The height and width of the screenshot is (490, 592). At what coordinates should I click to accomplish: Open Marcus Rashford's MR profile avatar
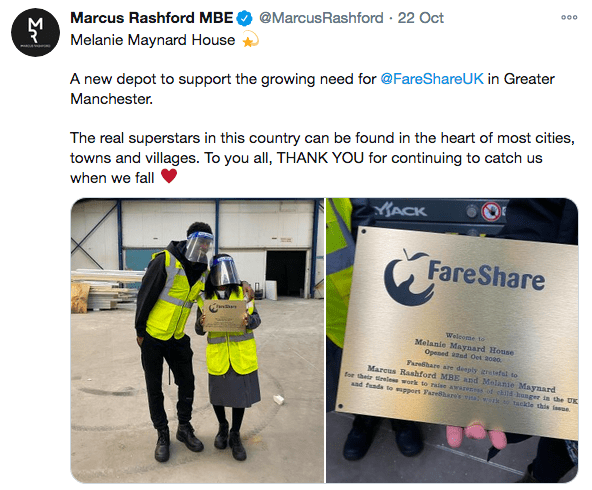point(35,32)
